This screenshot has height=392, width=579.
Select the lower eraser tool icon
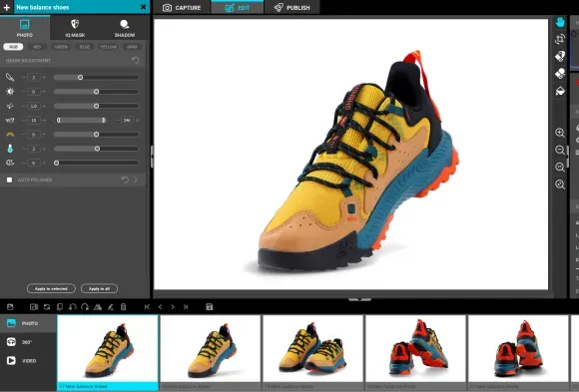(560, 74)
